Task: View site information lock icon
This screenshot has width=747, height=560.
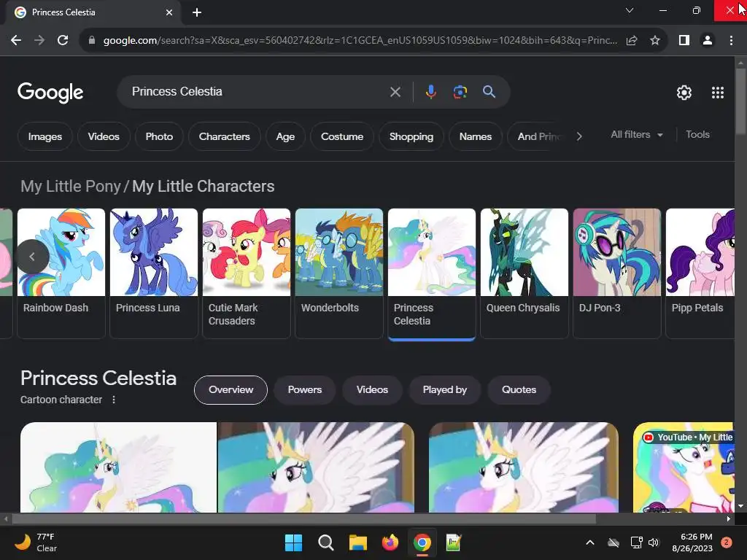Action: click(92, 41)
